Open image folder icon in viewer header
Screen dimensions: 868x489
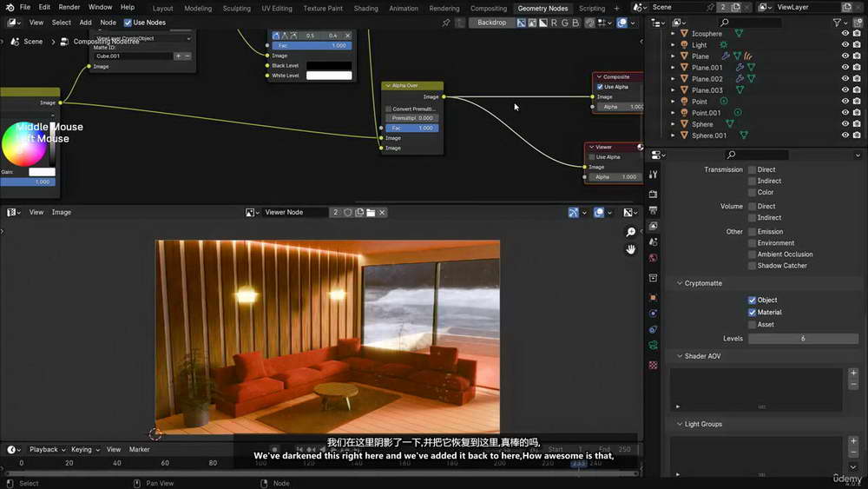(x=371, y=212)
